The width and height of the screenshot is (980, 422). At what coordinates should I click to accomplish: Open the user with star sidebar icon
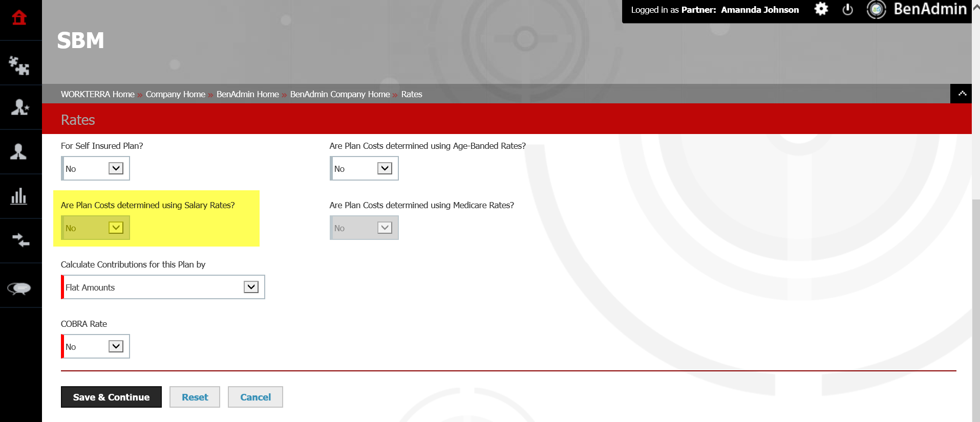19,107
